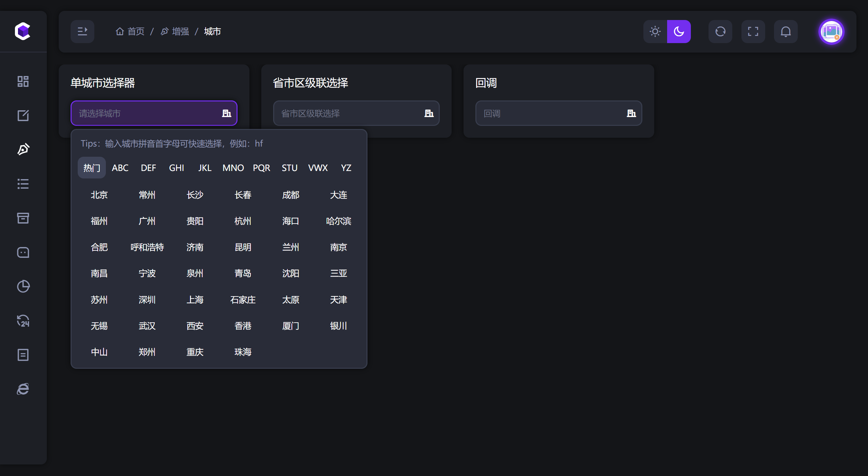The height and width of the screenshot is (476, 868).
Task: Select the 热门 tab in city picker
Action: coord(91,167)
